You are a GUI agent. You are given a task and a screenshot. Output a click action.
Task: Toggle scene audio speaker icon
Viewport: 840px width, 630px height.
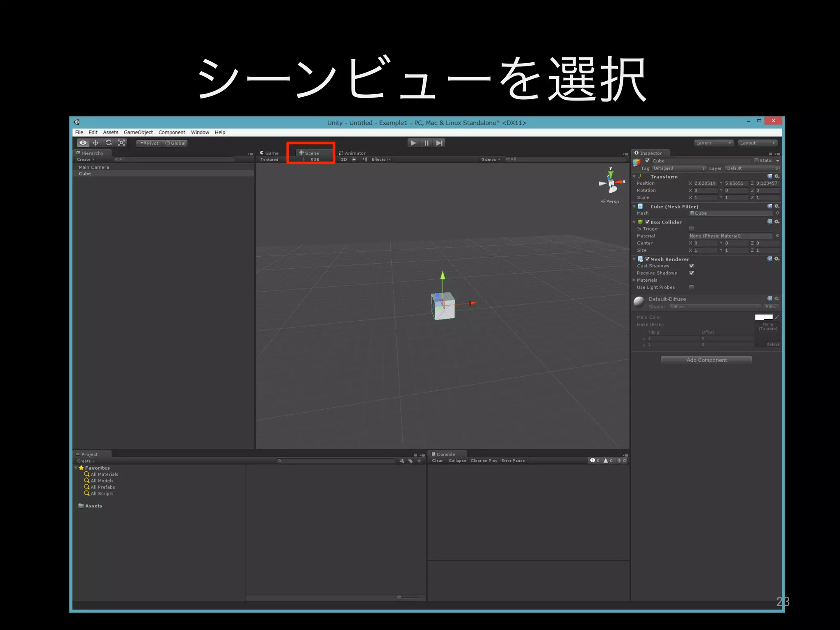364,160
